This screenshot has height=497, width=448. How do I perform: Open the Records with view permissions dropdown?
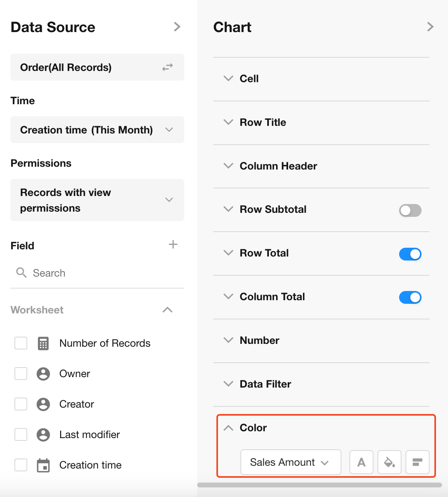tap(97, 200)
